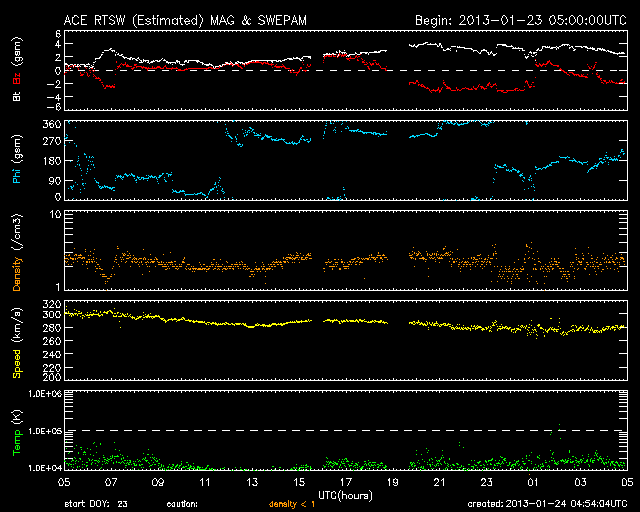Click the '10' Density axis value
640x512 pixels.
55,215
